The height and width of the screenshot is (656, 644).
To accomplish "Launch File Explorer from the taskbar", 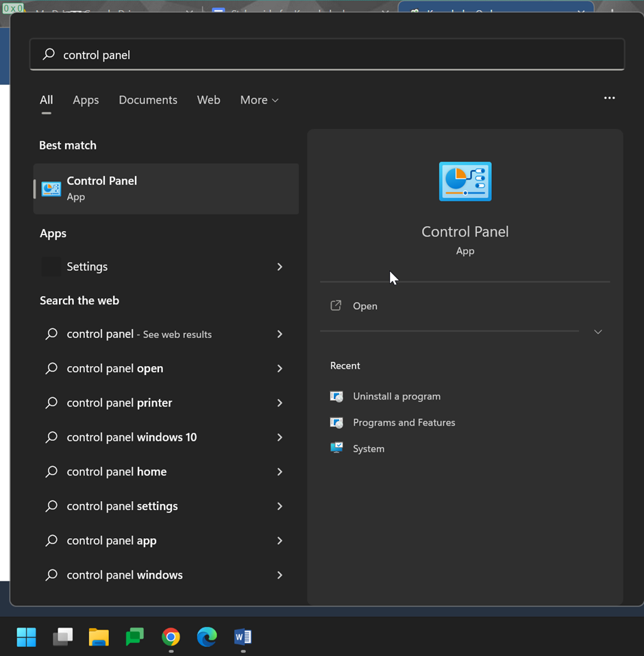I will coord(99,637).
